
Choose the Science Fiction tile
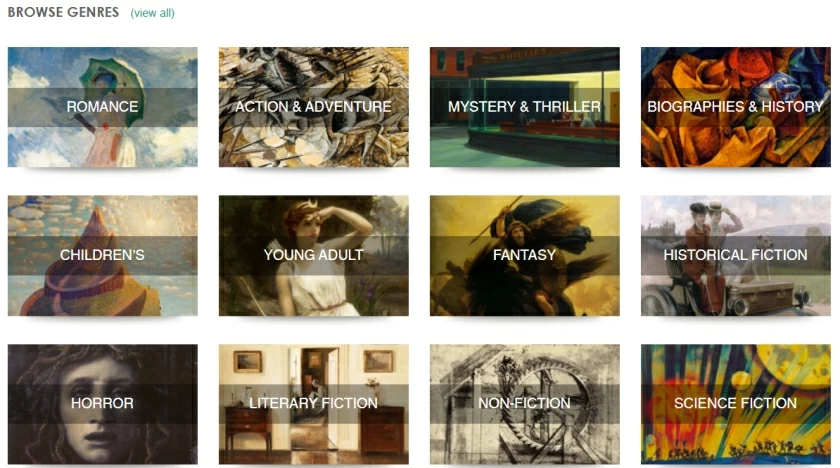(x=736, y=404)
